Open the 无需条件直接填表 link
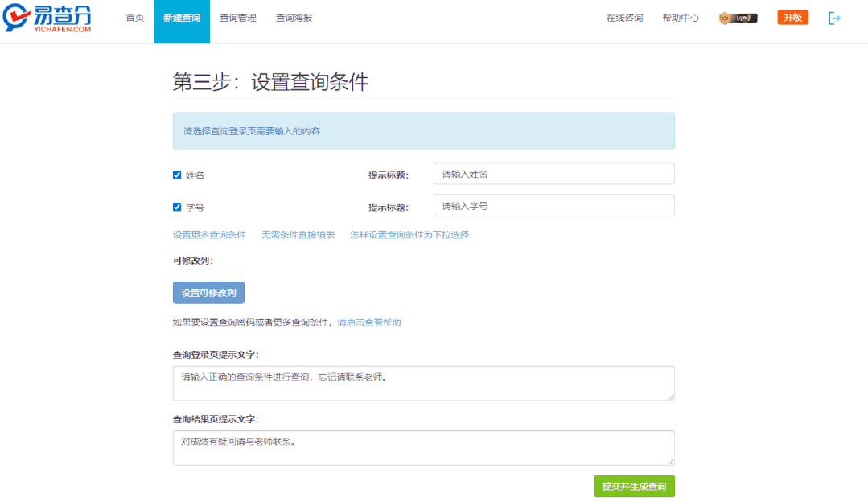The width and height of the screenshot is (868, 502). tap(298, 235)
